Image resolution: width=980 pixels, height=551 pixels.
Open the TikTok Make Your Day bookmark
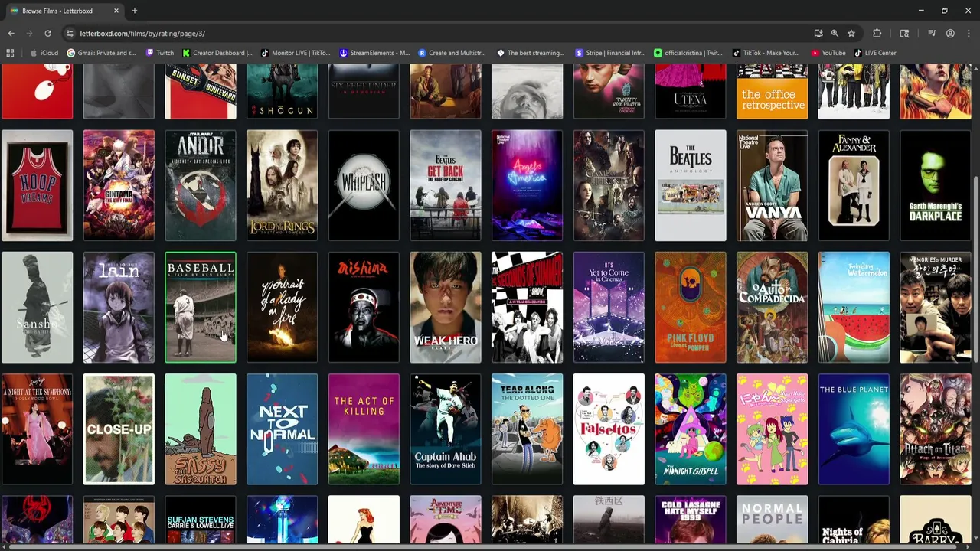(766, 53)
